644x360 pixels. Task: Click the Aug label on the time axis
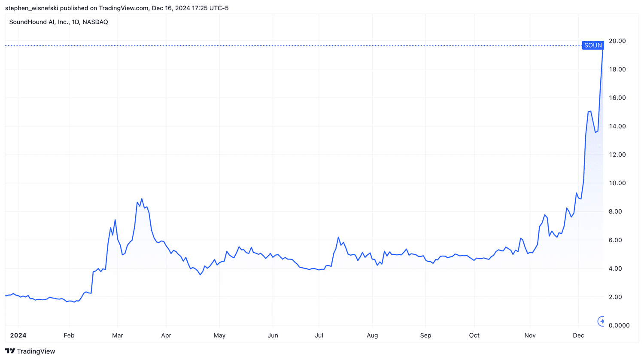372,335
